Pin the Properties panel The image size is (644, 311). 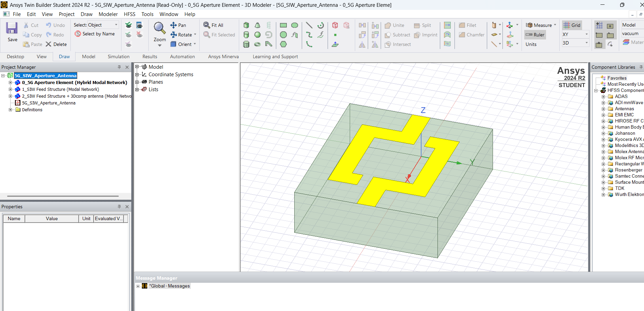pos(119,207)
